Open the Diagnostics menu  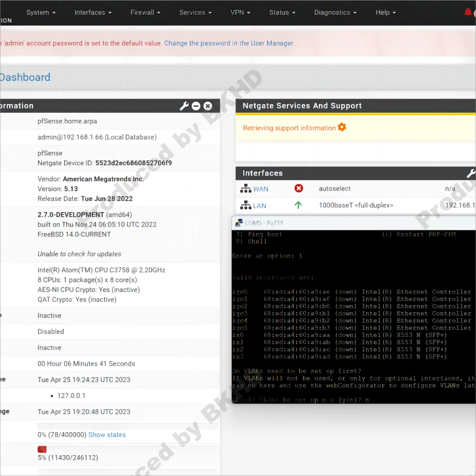(x=335, y=12)
